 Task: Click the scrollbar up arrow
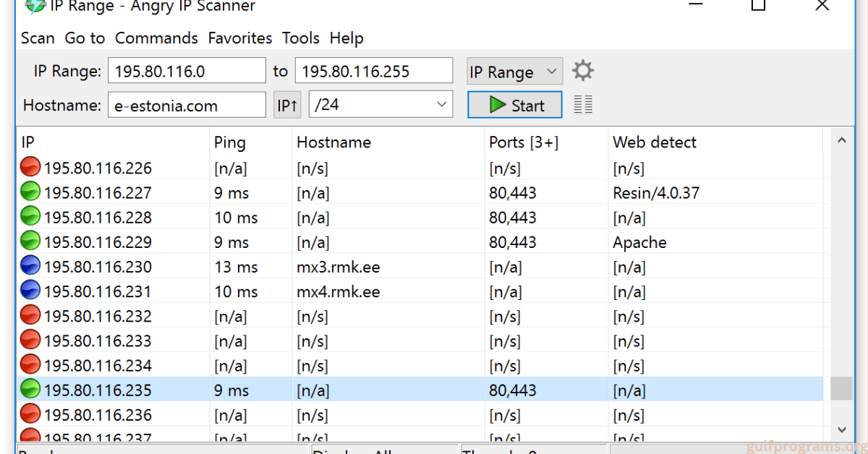coord(841,141)
